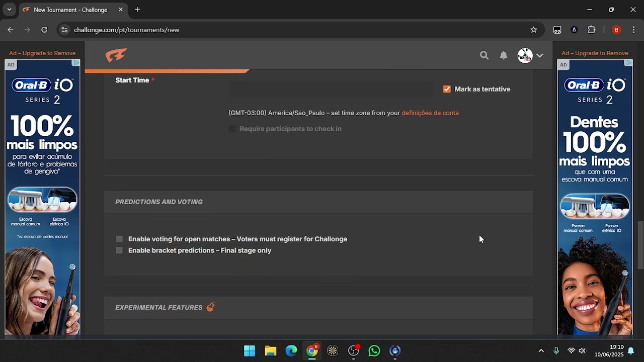This screenshot has width=644, height=362.
Task: Open right Oral-B iO advertisement
Action: tap(595, 197)
